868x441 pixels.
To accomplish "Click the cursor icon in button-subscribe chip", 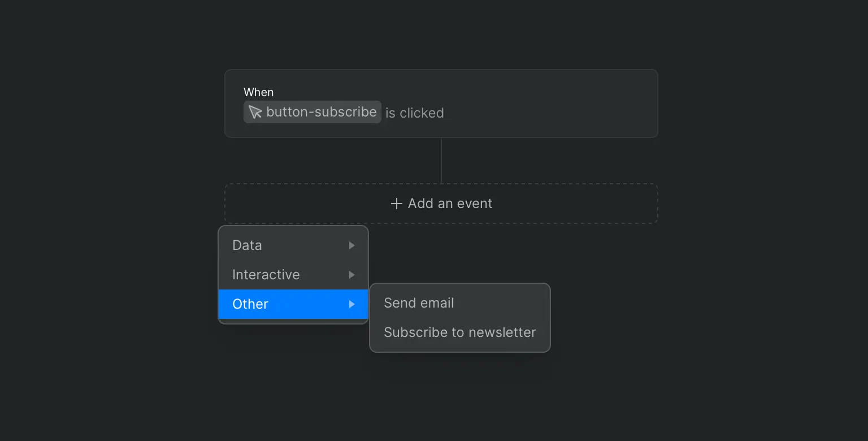I will 255,112.
